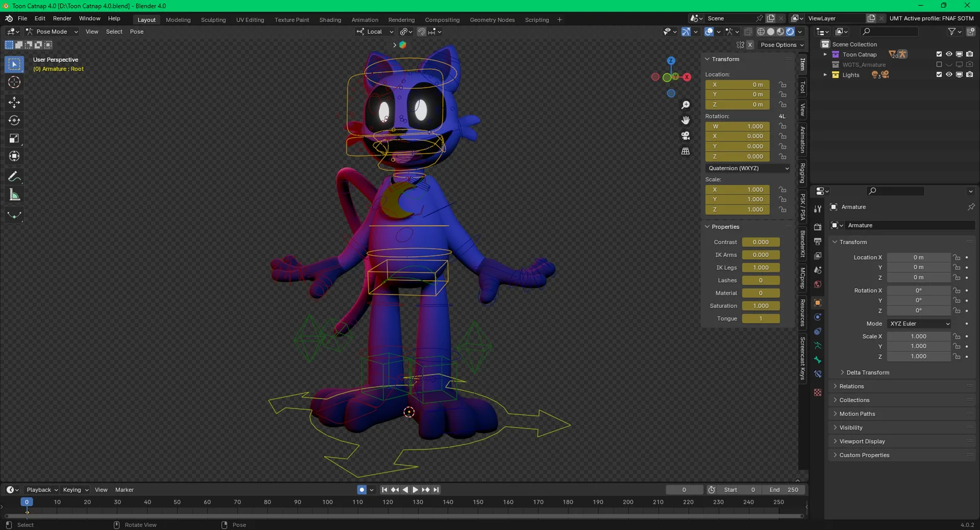980x530 pixels.
Task: Toggle viewport gizmos button
Action: tap(686, 32)
